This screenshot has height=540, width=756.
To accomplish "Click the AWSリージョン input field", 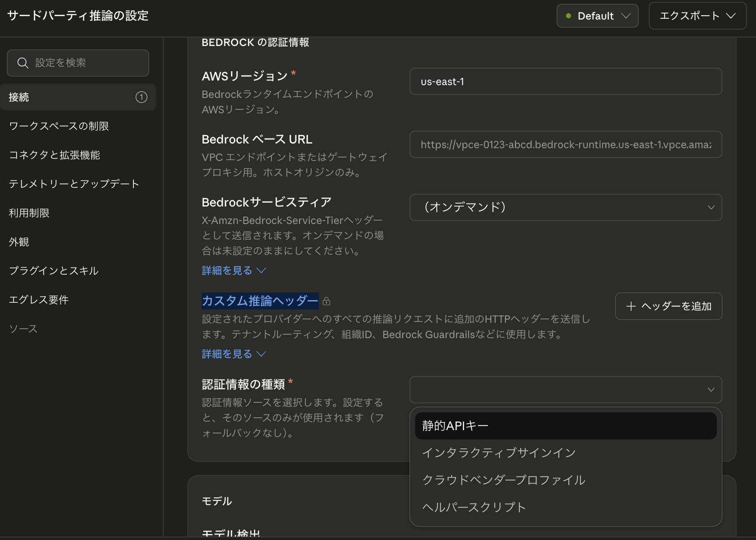I will pos(566,81).
